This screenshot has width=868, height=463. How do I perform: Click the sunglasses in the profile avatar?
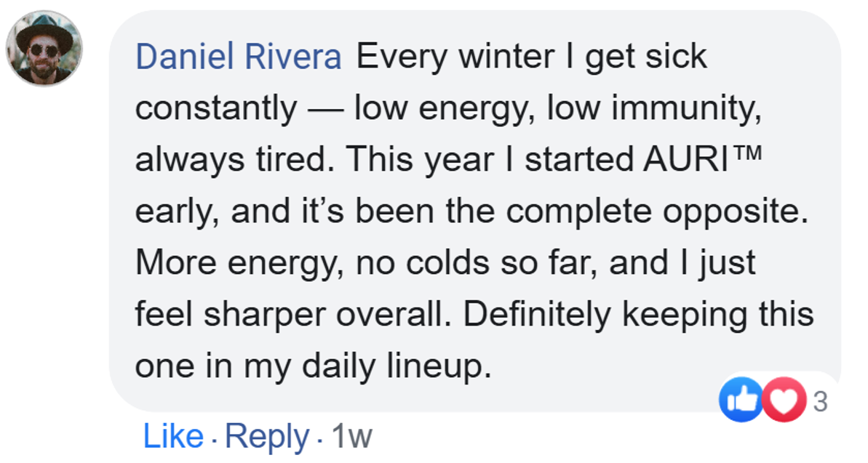coord(44,51)
